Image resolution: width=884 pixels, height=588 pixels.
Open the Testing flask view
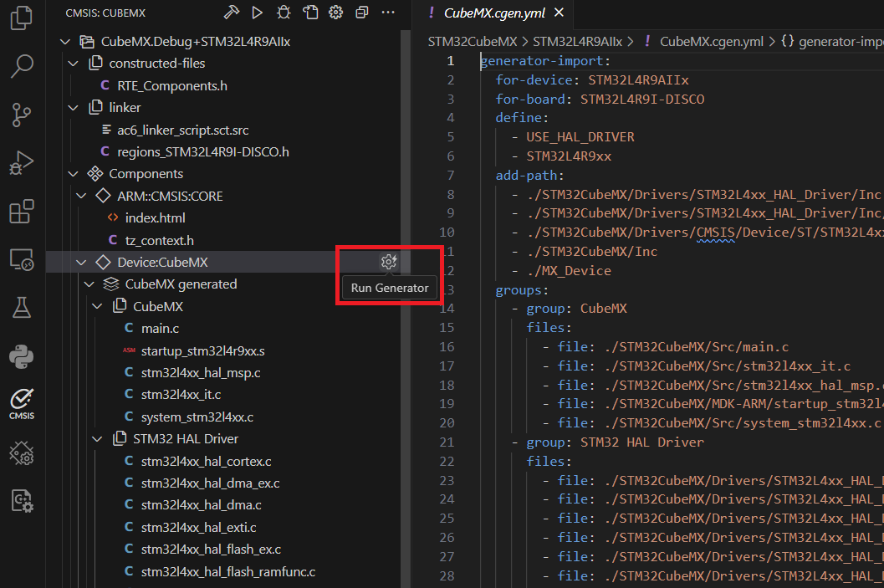(22, 308)
